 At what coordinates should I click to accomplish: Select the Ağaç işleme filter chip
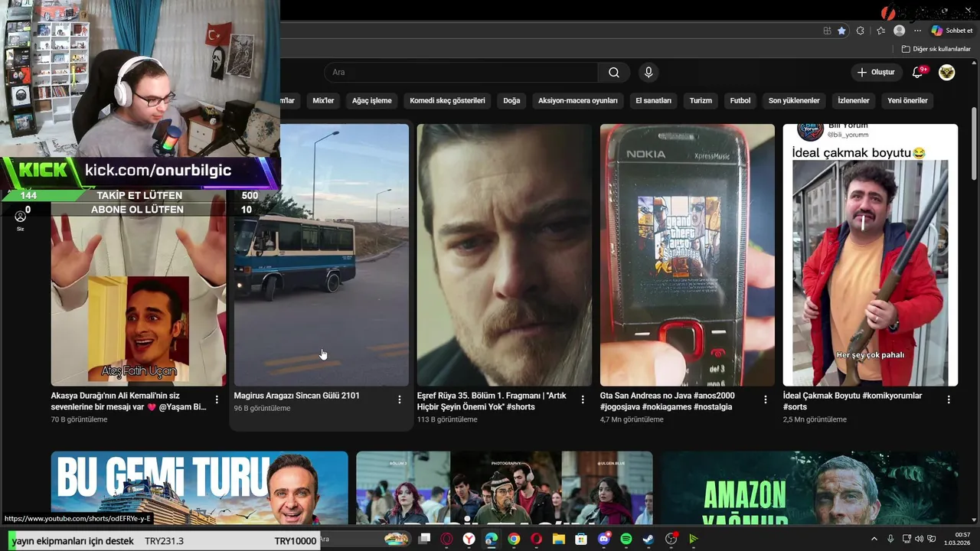coord(371,100)
